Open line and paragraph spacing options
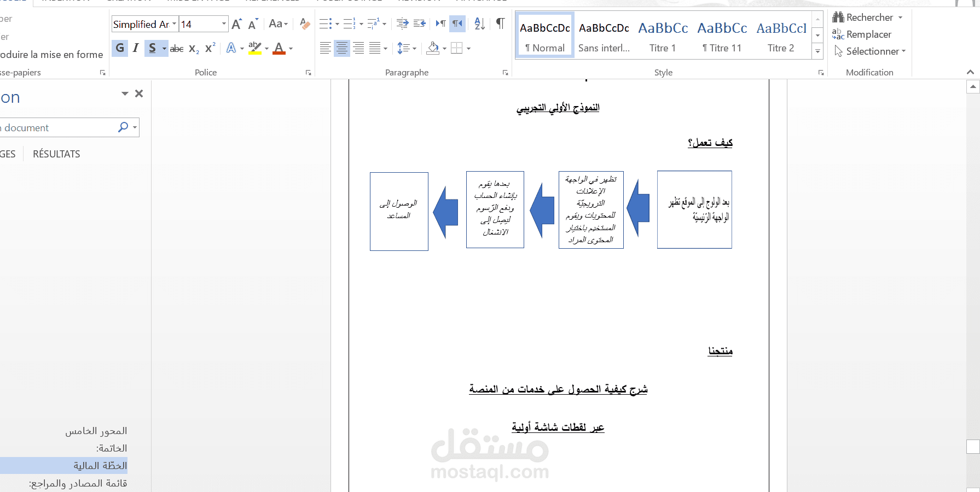The image size is (980, 492). click(x=403, y=48)
